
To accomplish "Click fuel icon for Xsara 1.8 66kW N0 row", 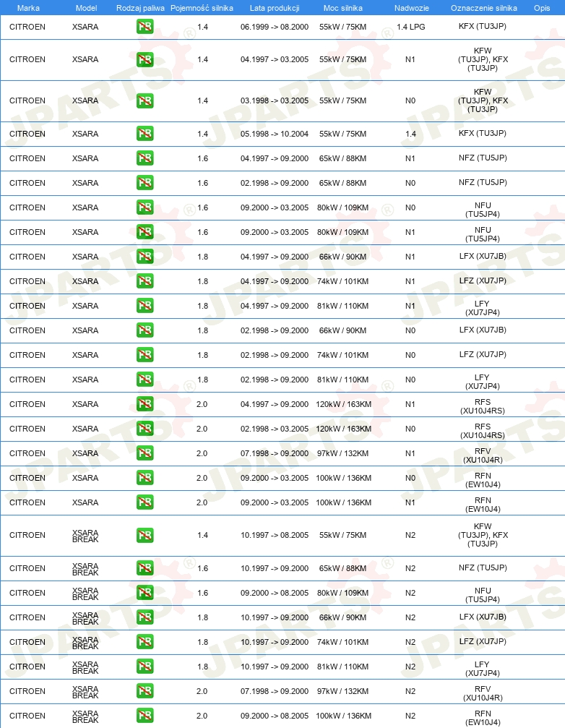I will pyautogui.click(x=145, y=330).
